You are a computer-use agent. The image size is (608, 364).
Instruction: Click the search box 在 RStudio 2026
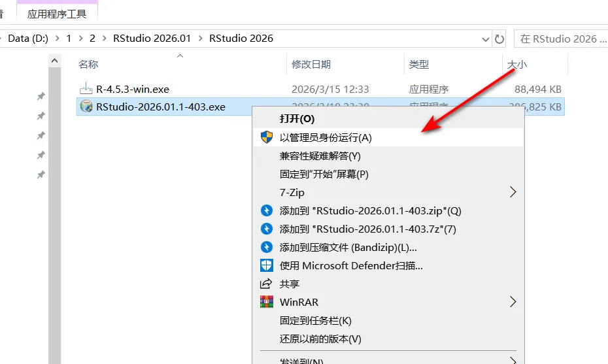click(x=561, y=39)
